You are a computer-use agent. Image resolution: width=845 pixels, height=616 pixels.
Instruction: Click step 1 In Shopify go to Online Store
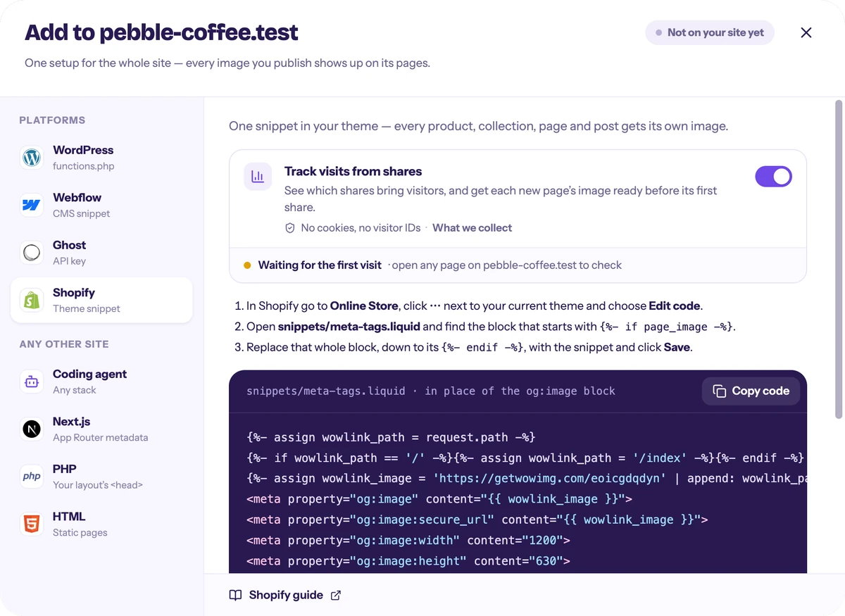pos(468,306)
